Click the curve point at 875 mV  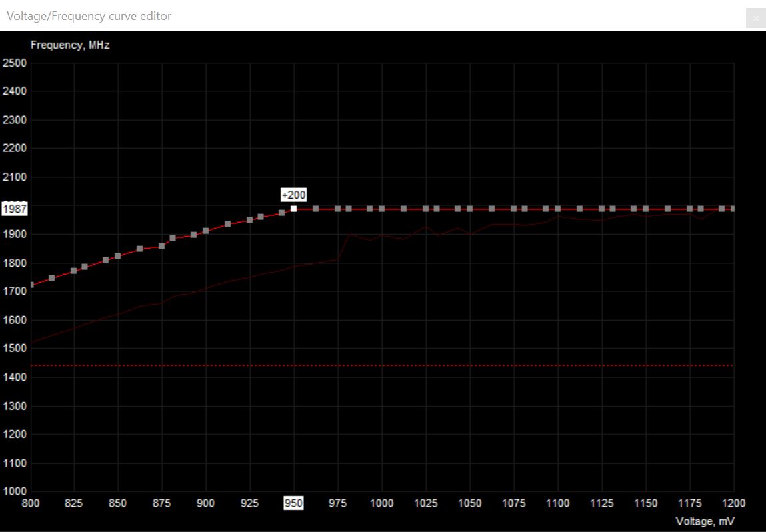161,246
